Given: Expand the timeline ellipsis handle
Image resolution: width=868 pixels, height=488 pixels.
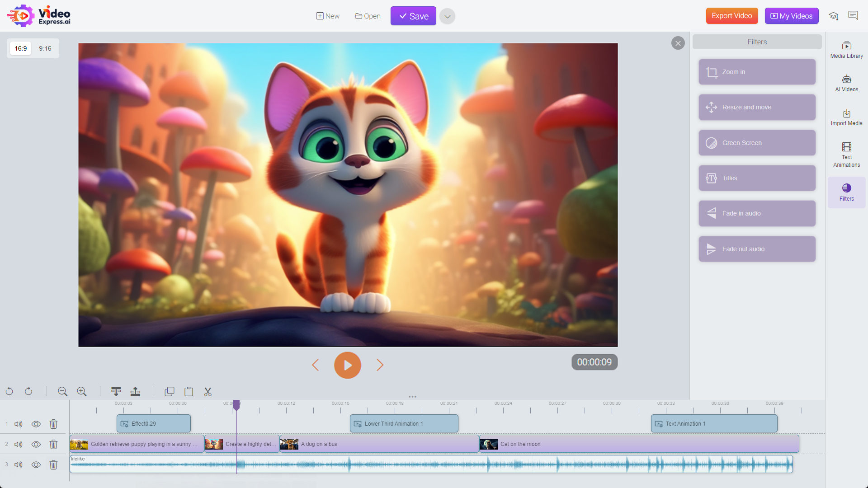Looking at the screenshot, I should point(413,396).
